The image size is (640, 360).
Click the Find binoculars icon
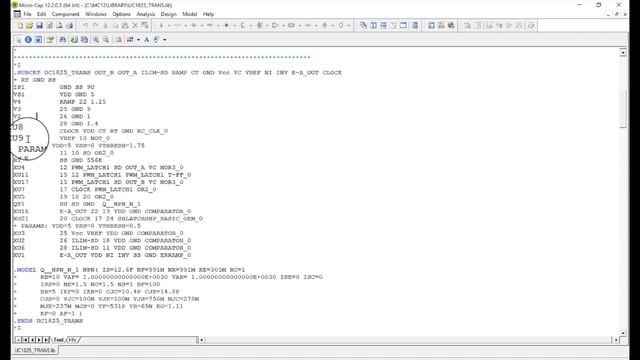[x=62, y=40]
